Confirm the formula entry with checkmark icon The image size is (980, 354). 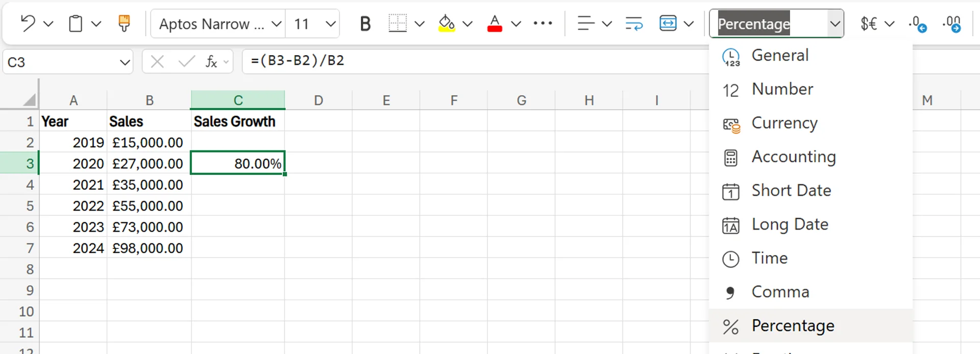coord(186,62)
